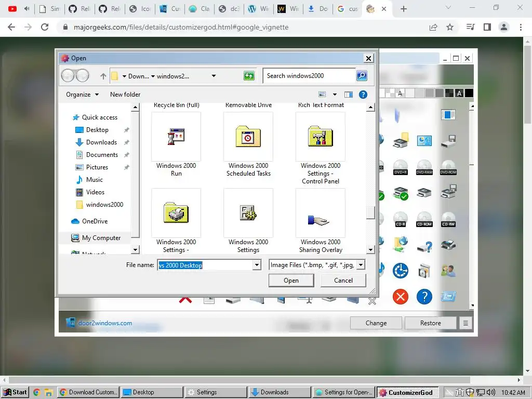
Task: Go to Documents in navigation pane
Action: (x=97, y=155)
